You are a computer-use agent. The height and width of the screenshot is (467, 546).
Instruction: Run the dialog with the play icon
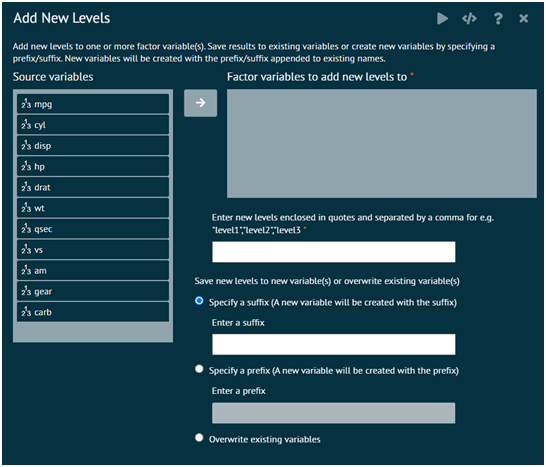(x=442, y=18)
